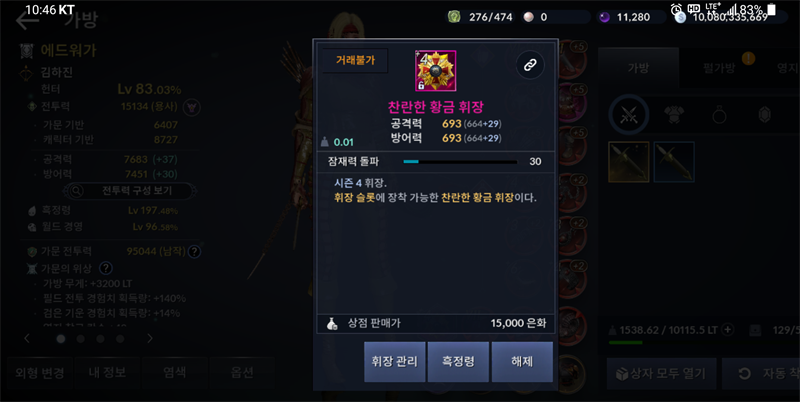The width and height of the screenshot is (800, 402).
Task: Select the armor category icon
Action: [x=674, y=116]
